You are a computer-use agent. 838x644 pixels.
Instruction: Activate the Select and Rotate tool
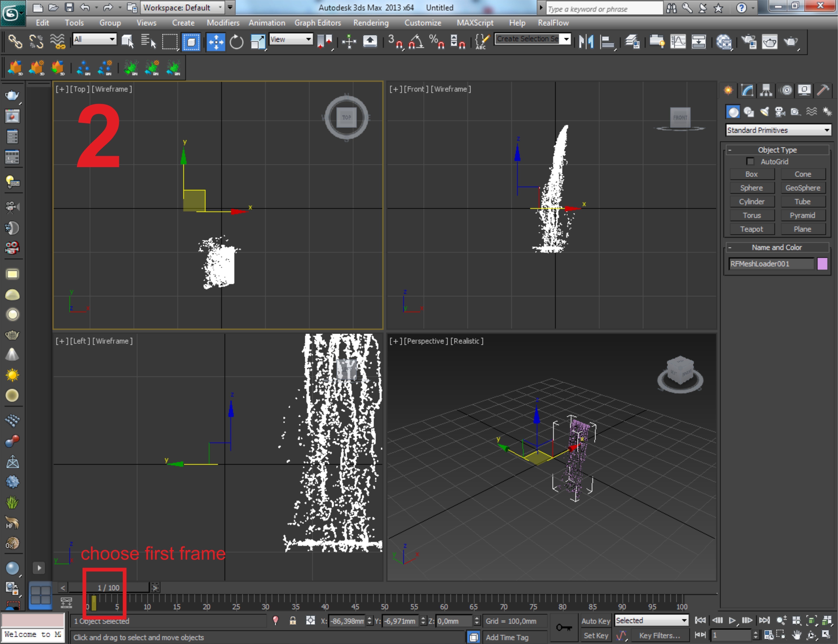click(x=237, y=41)
